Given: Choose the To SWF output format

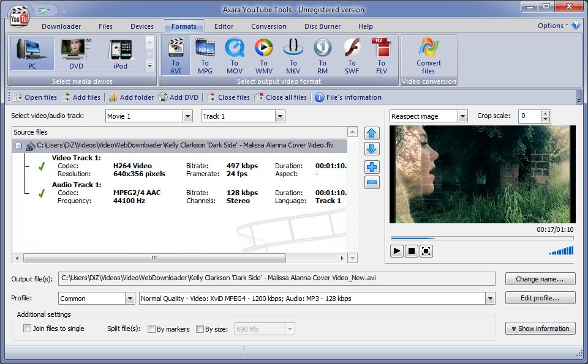Looking at the screenshot, I should tap(352, 56).
